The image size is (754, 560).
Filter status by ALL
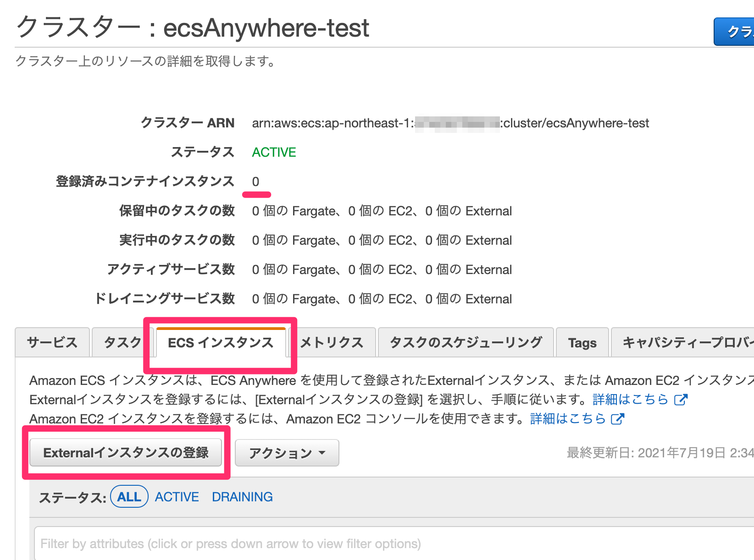coord(129,497)
